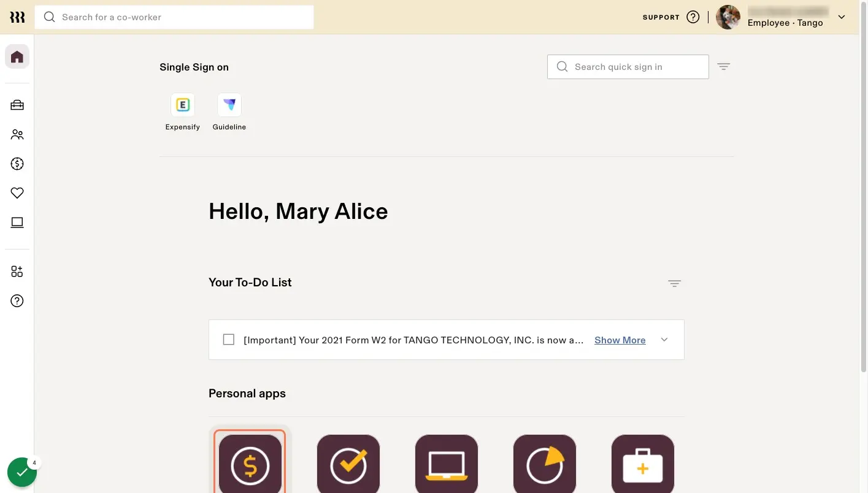Open the add apps grid icon in sidebar

coord(17,272)
